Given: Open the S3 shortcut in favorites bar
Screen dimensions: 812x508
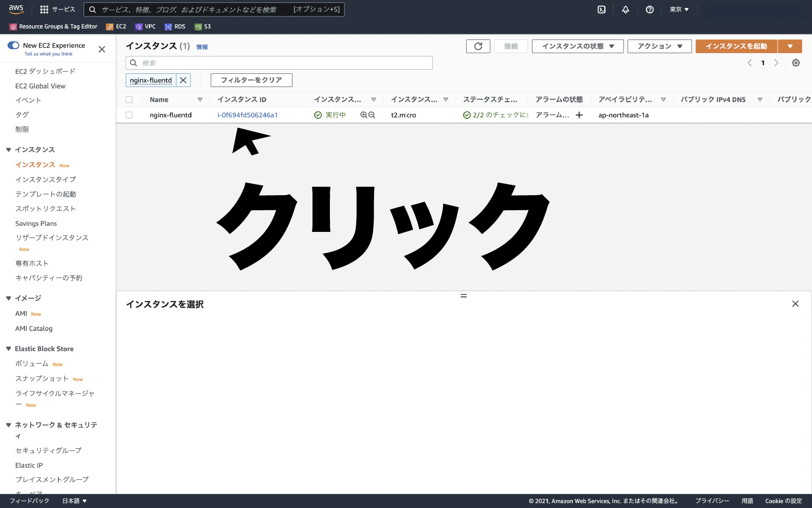Looking at the screenshot, I should tap(203, 26).
